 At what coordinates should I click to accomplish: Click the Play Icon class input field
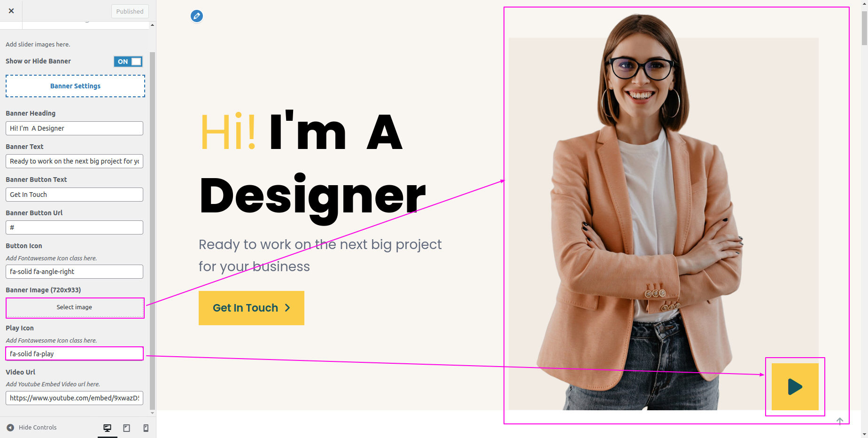pyautogui.click(x=74, y=354)
